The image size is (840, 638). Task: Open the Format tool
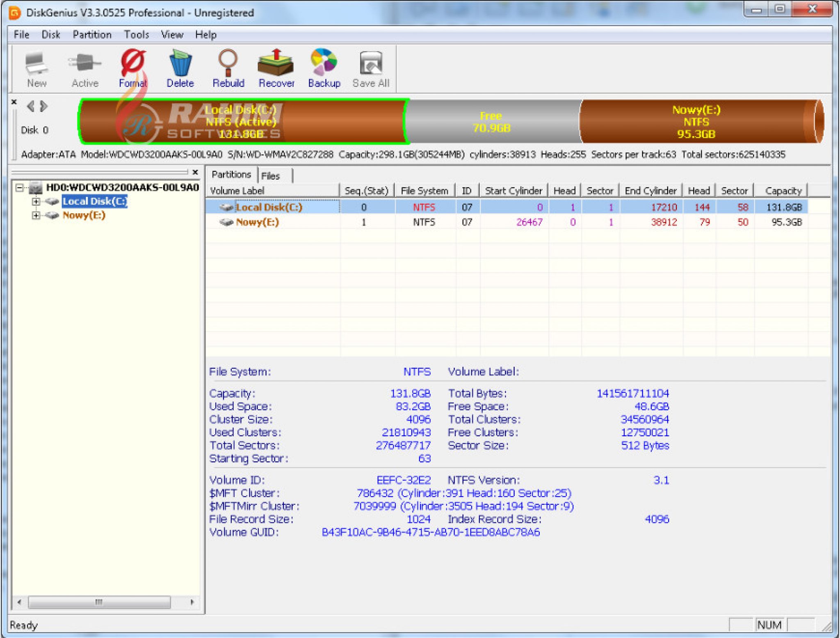pos(132,68)
